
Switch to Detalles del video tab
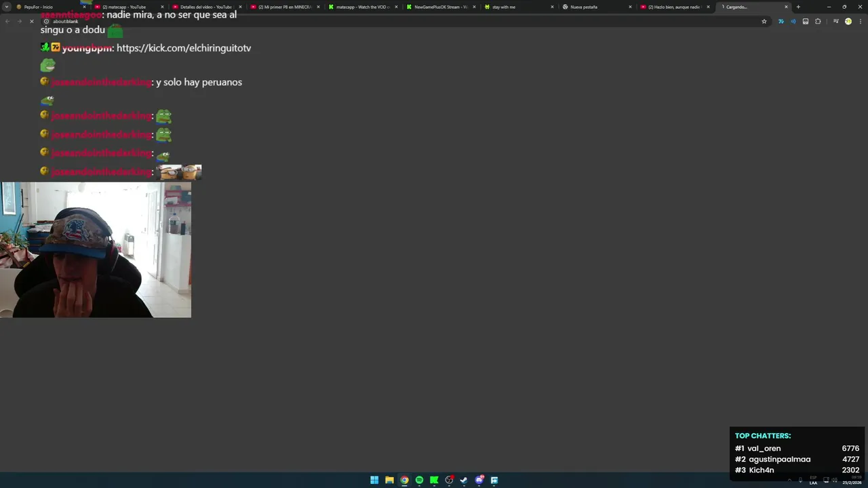pos(207,7)
